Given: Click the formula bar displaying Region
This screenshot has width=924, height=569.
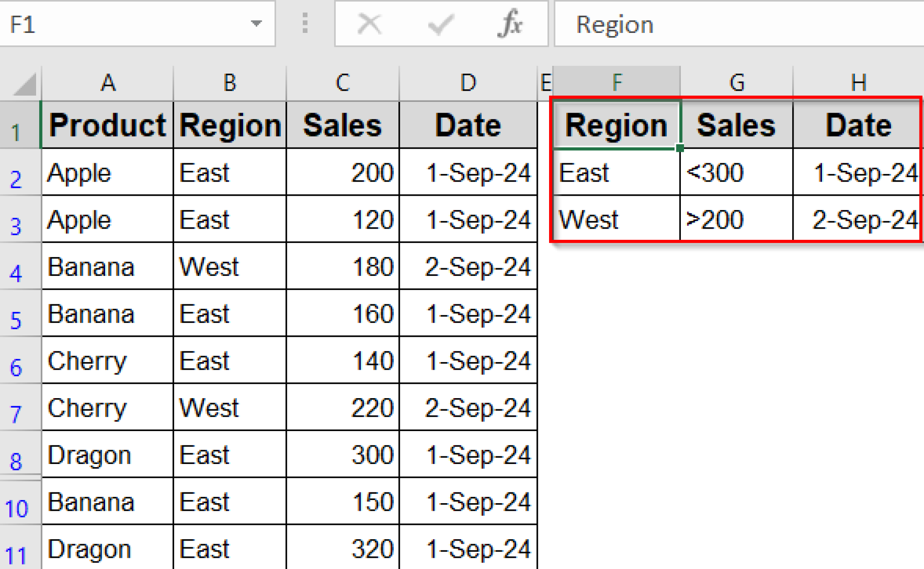Looking at the screenshot, I should tap(677, 24).
